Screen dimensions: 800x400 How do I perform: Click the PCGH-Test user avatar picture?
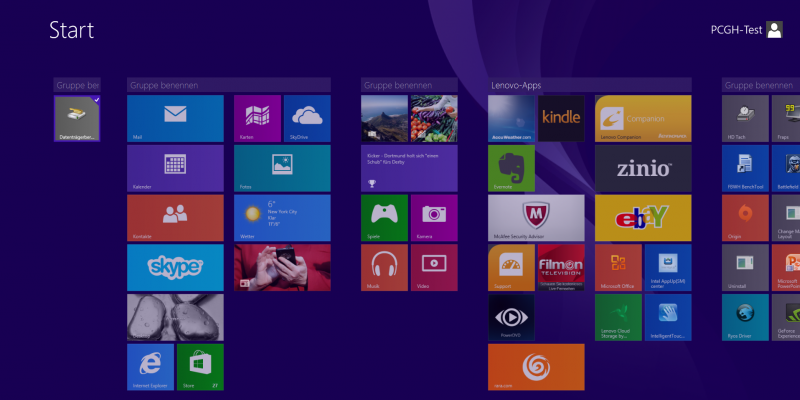pos(774,30)
